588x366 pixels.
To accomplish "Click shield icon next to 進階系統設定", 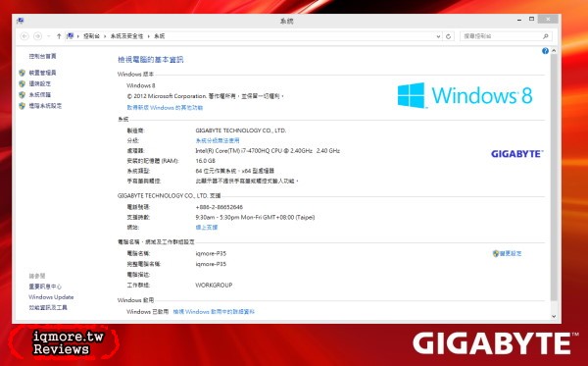I will pyautogui.click(x=23, y=106).
